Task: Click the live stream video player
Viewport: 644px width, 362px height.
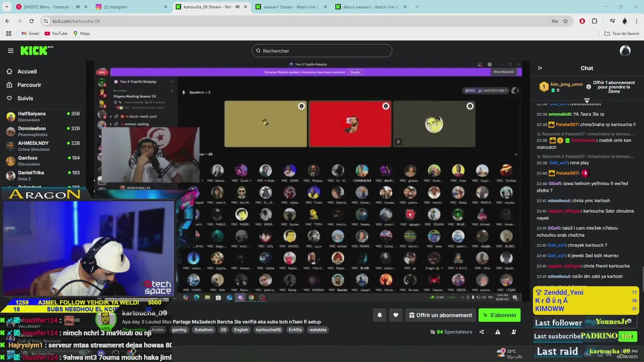Action: 308,182
